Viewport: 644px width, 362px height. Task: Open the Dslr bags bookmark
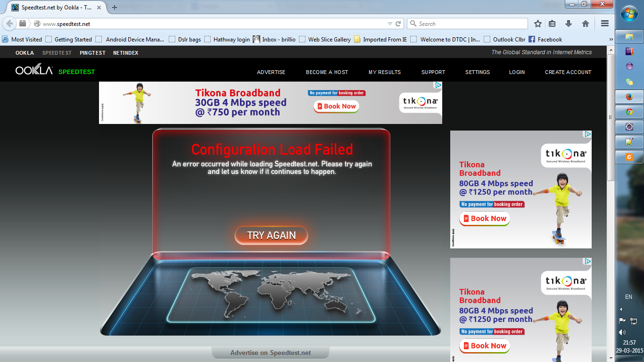pyautogui.click(x=185, y=40)
